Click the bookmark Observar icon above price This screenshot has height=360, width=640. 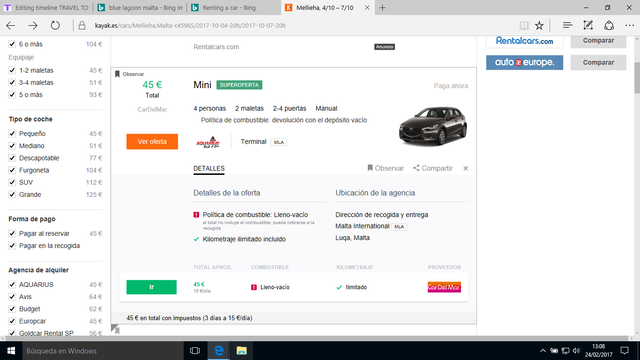click(x=117, y=74)
